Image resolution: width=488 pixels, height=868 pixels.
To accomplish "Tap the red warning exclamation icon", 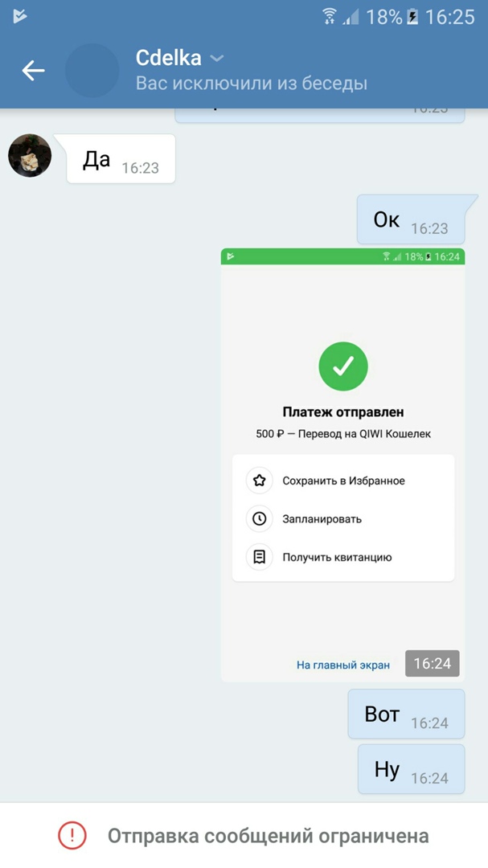I will coord(72,836).
